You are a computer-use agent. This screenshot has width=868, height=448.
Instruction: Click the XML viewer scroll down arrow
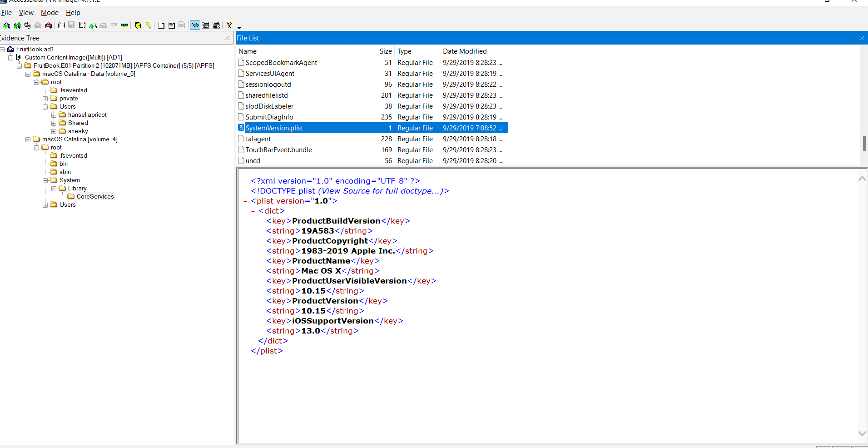(862, 433)
